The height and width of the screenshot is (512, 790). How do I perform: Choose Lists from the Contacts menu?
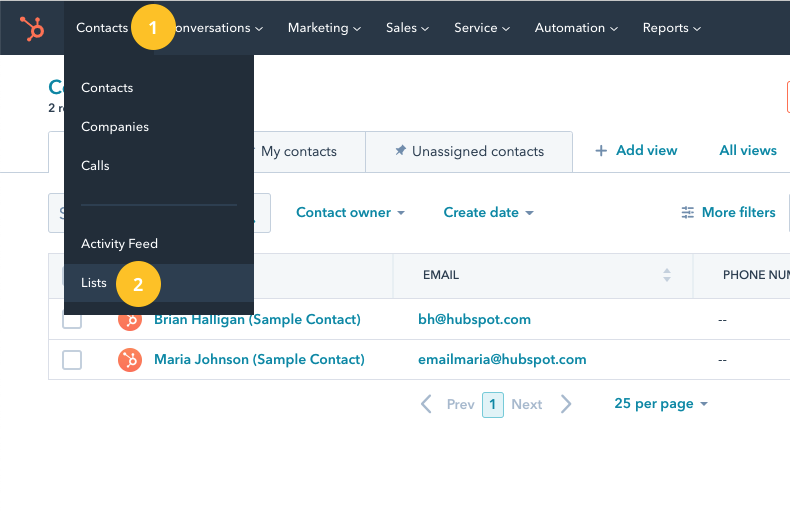coord(94,283)
